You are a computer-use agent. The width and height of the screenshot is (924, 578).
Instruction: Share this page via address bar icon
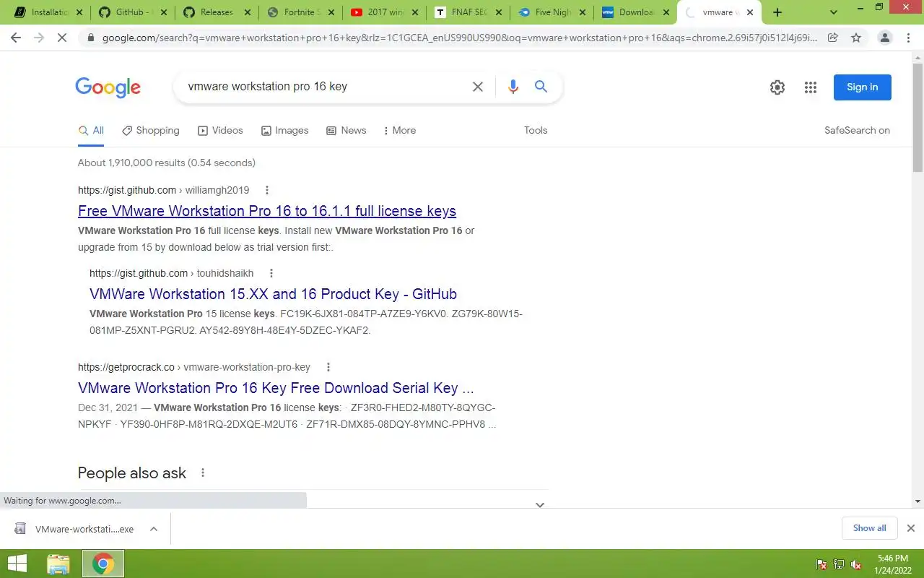pyautogui.click(x=833, y=38)
